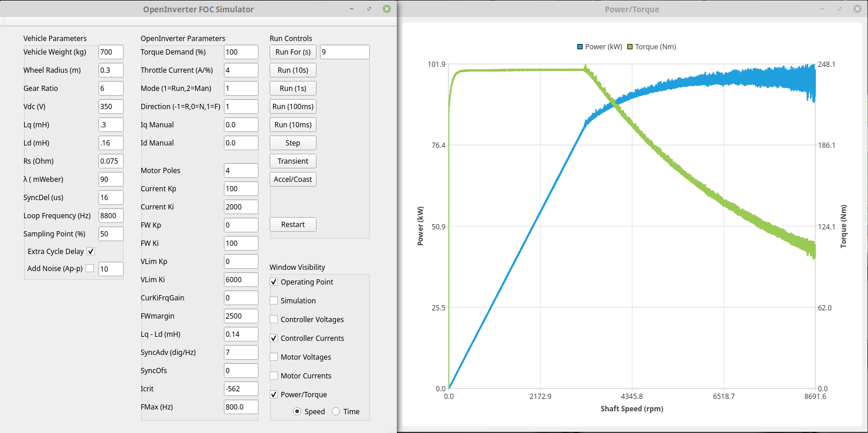Hide the Controller Currents window
This screenshot has height=433, width=868.
point(274,338)
